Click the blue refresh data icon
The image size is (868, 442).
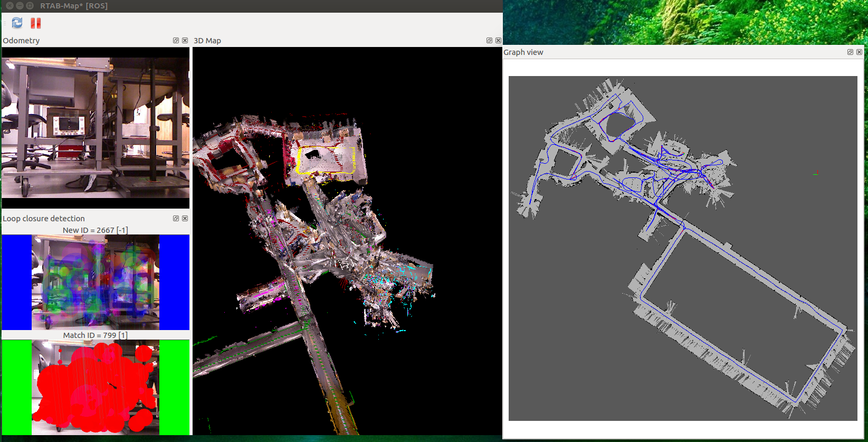[17, 23]
